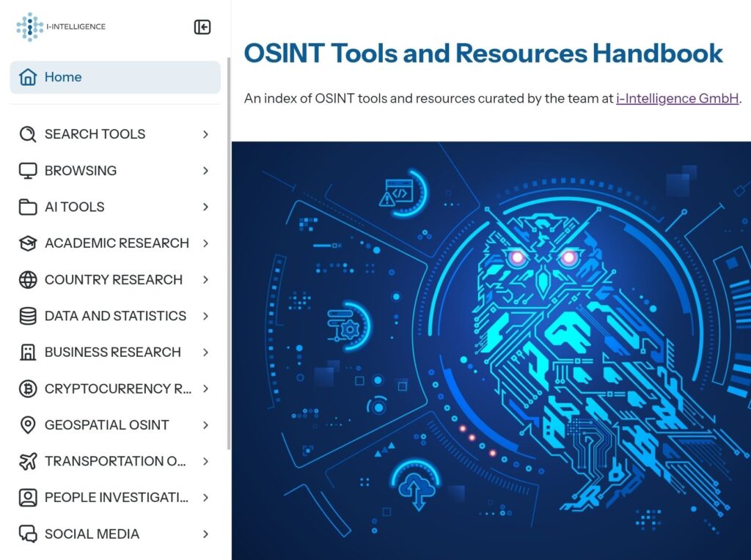Image resolution: width=751 pixels, height=560 pixels.
Task: Click the i-Intelligence logo
Action: pos(61,26)
